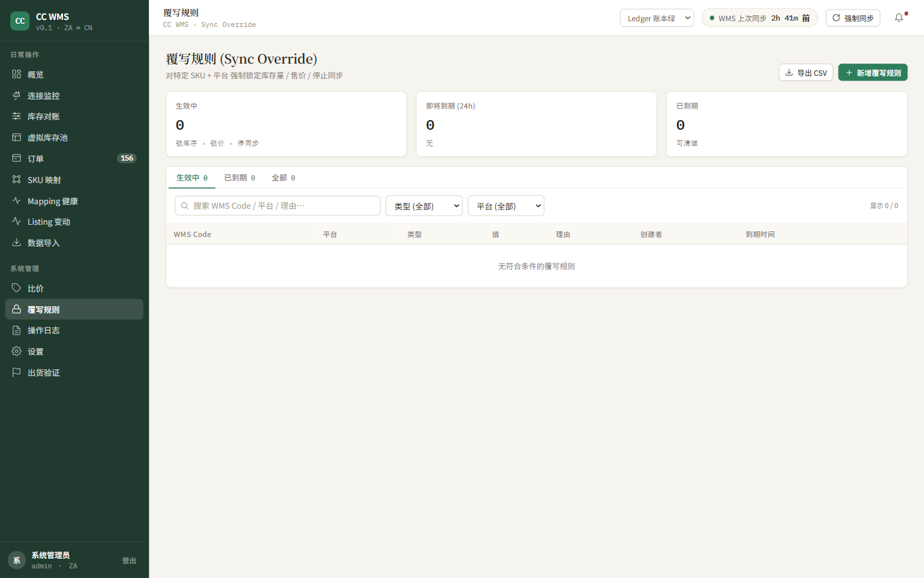Viewport: 924px width, 578px height.
Task: Switch to the 生效中 tab
Action: click(x=192, y=178)
